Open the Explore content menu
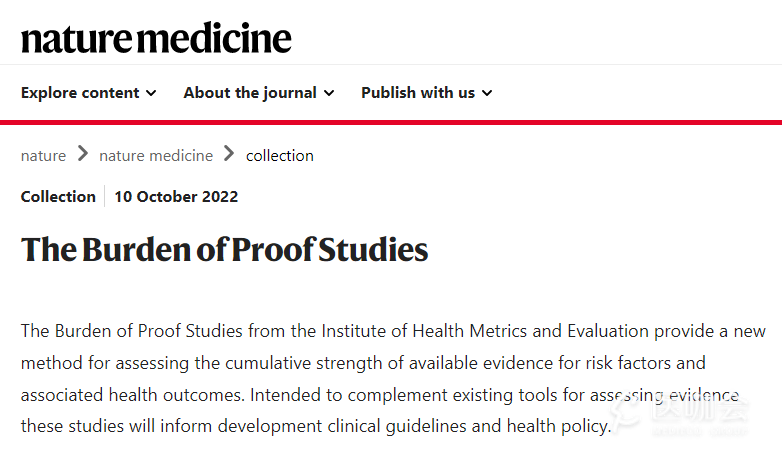Screen dimensions: 782x458 point(80,93)
